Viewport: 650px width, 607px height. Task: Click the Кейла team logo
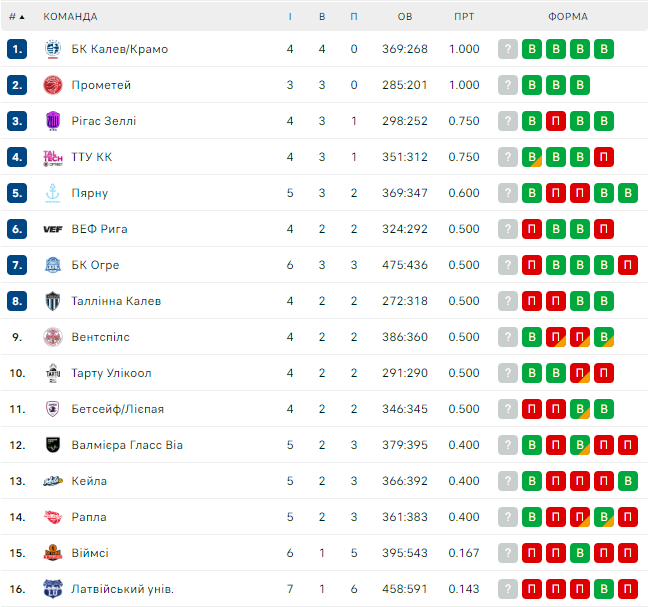53,481
